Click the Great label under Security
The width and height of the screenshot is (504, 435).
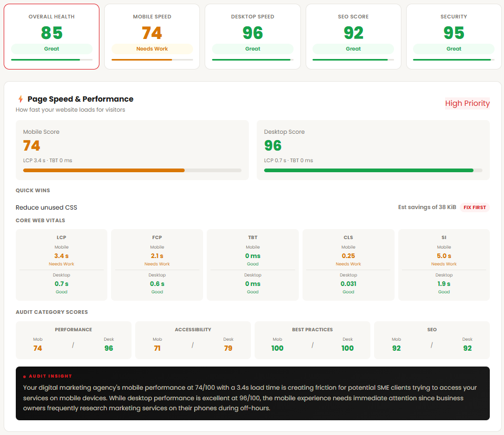pyautogui.click(x=453, y=48)
